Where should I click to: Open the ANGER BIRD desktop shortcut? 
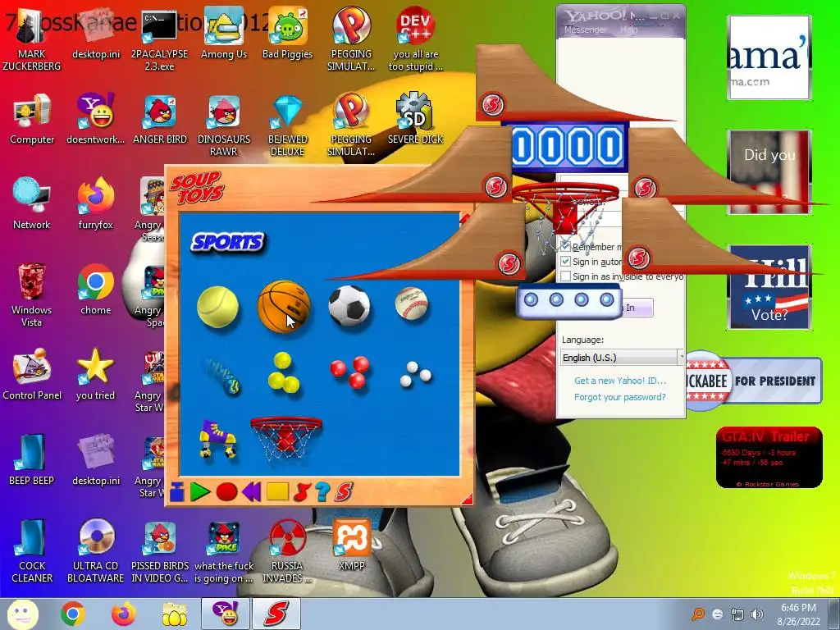click(x=160, y=118)
